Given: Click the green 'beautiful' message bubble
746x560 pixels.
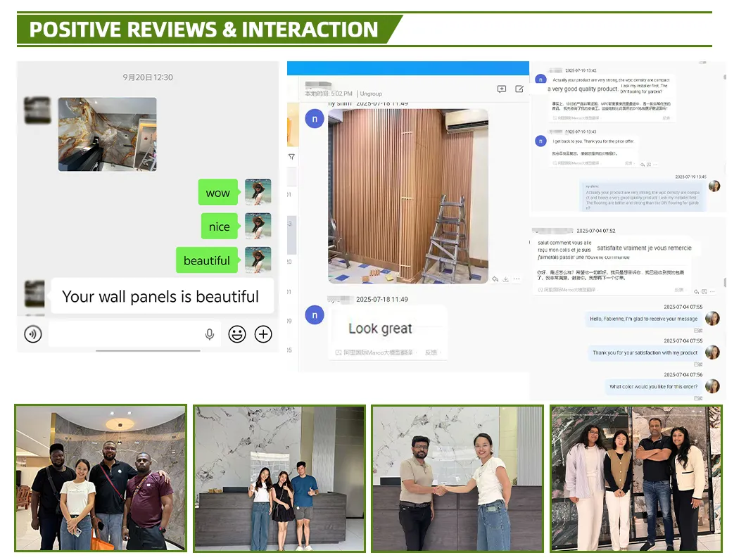Looking at the screenshot, I should click(x=206, y=260).
